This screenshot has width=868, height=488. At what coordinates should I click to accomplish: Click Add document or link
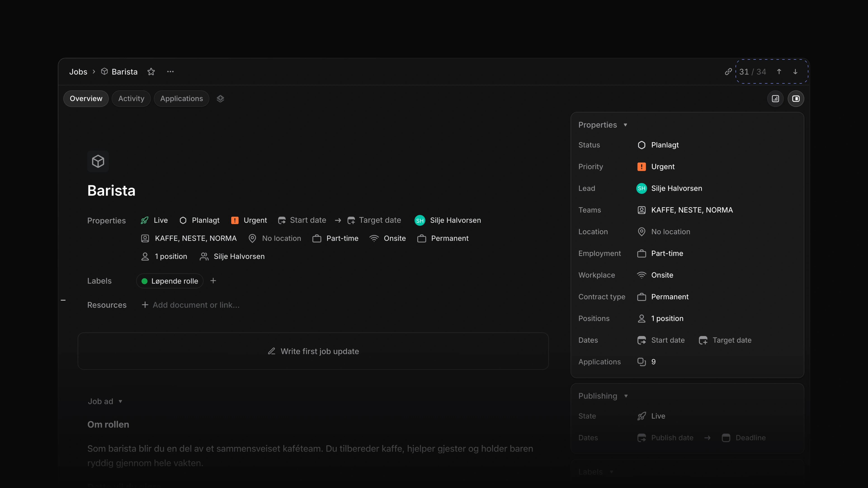tap(191, 305)
